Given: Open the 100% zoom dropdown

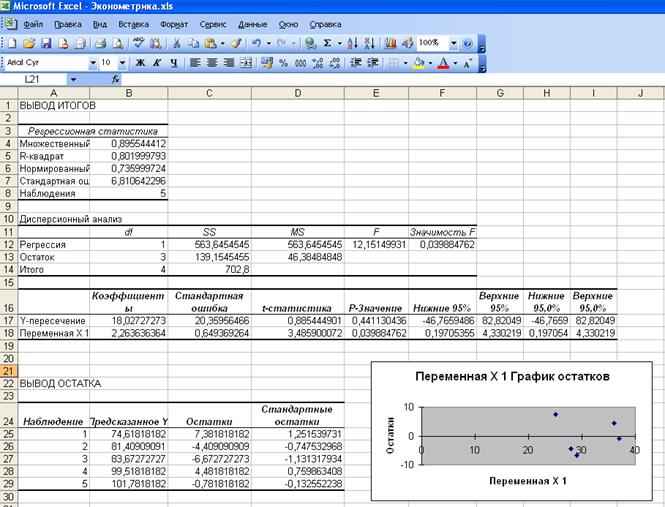Looking at the screenshot, I should tap(452, 44).
